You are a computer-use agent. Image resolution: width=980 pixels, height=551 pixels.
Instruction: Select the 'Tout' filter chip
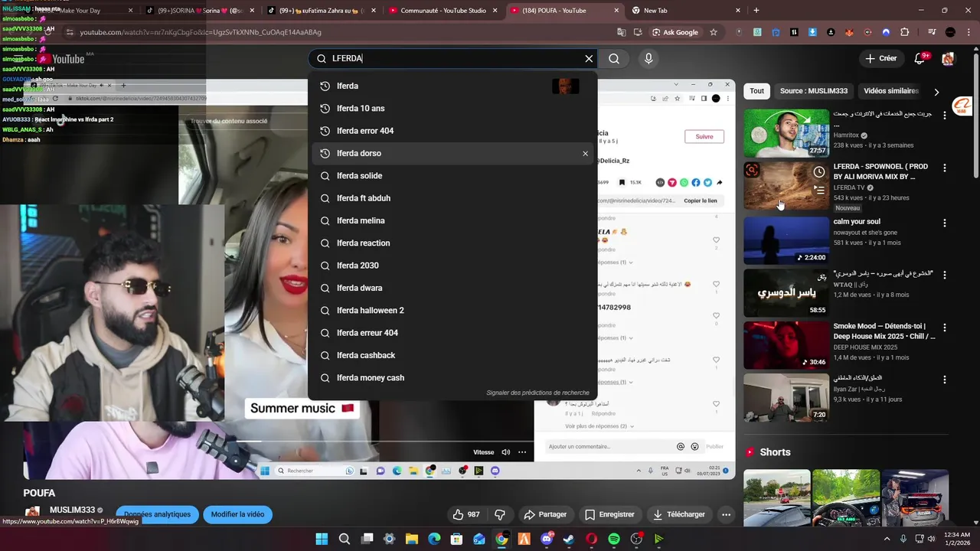[756, 91]
